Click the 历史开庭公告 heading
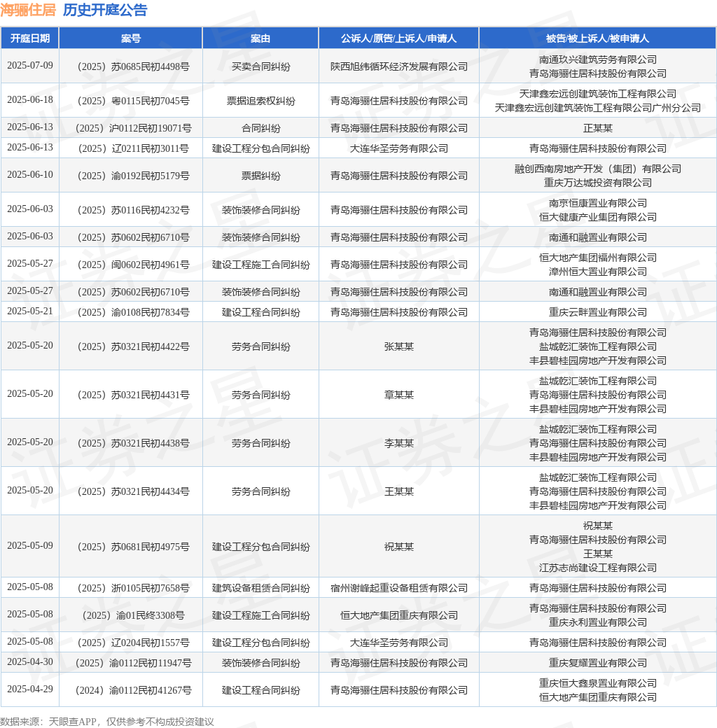The height and width of the screenshot is (728, 717). pos(105,10)
